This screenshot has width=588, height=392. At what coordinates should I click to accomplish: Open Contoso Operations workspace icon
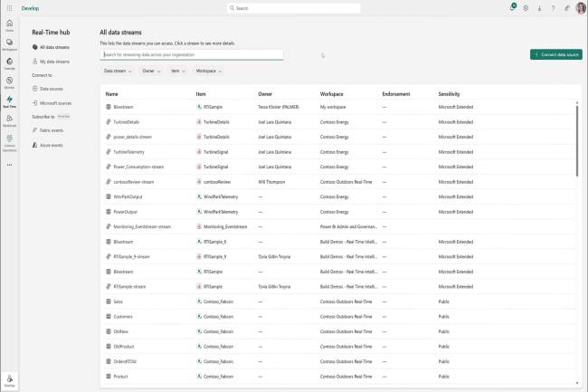pos(9,143)
